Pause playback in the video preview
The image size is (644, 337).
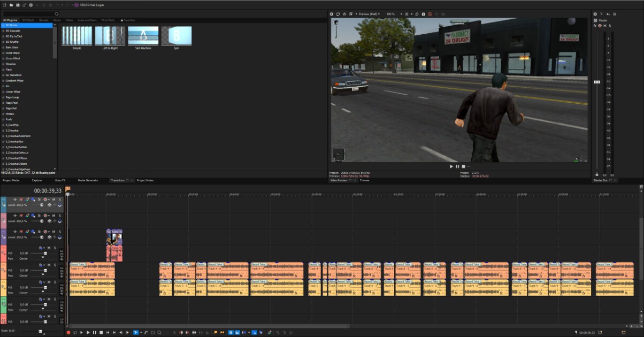(x=457, y=166)
